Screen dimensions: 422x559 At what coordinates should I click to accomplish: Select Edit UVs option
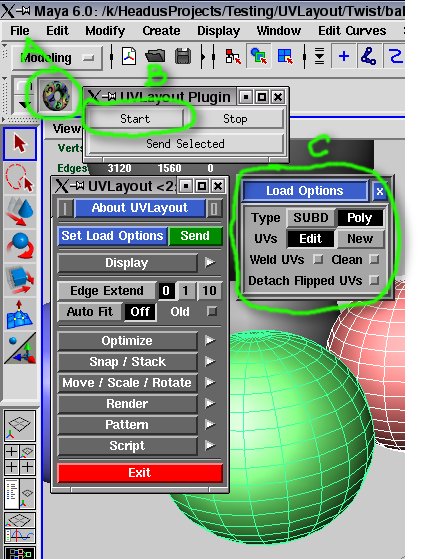point(311,239)
